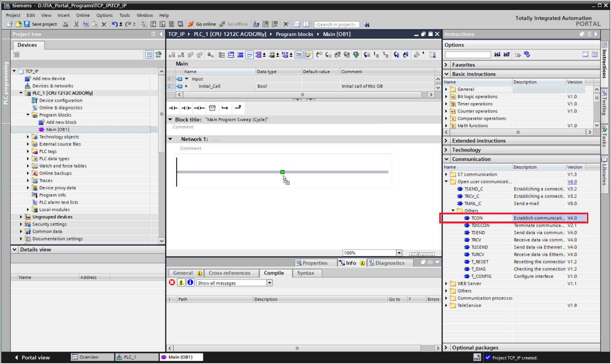Insert an output coil instruction

(199, 108)
